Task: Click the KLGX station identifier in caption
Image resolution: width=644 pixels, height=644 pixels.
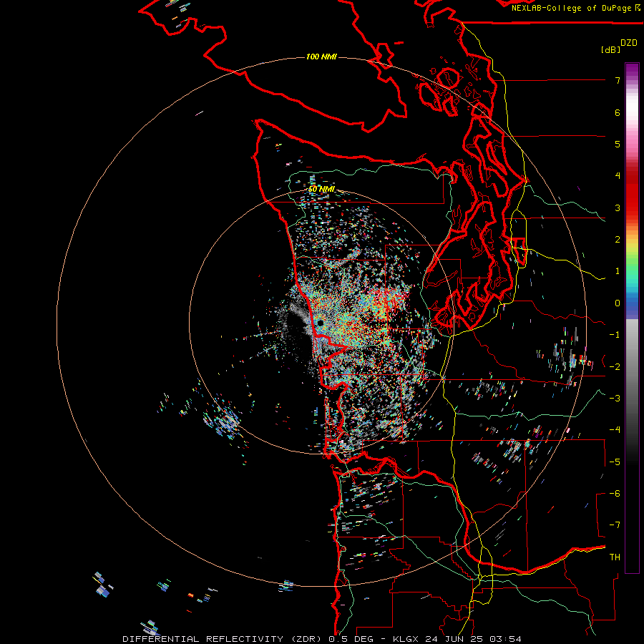Action: (x=406, y=639)
